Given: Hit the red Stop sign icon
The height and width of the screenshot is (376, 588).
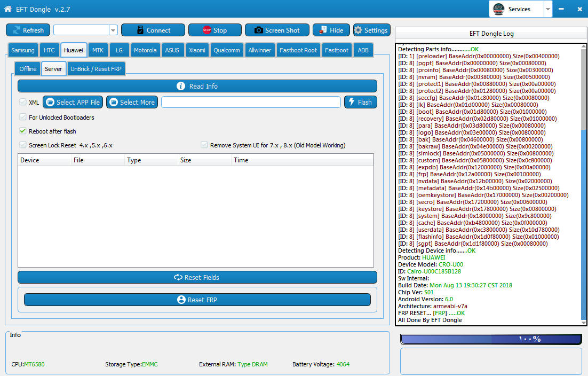Looking at the screenshot, I should pyautogui.click(x=206, y=30).
